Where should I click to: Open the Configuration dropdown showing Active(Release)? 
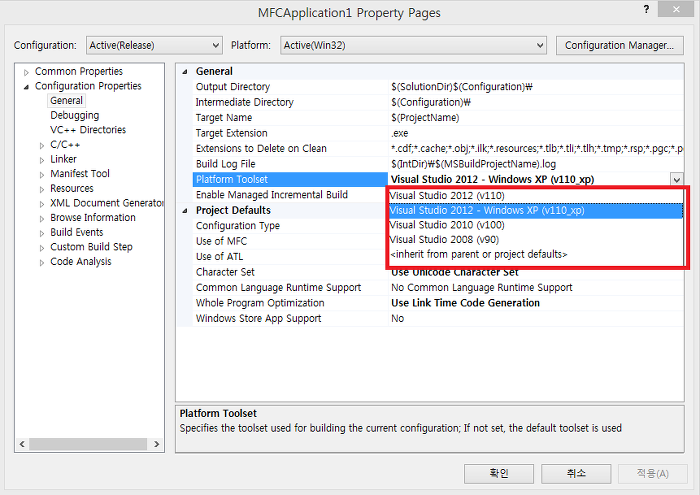click(x=154, y=46)
